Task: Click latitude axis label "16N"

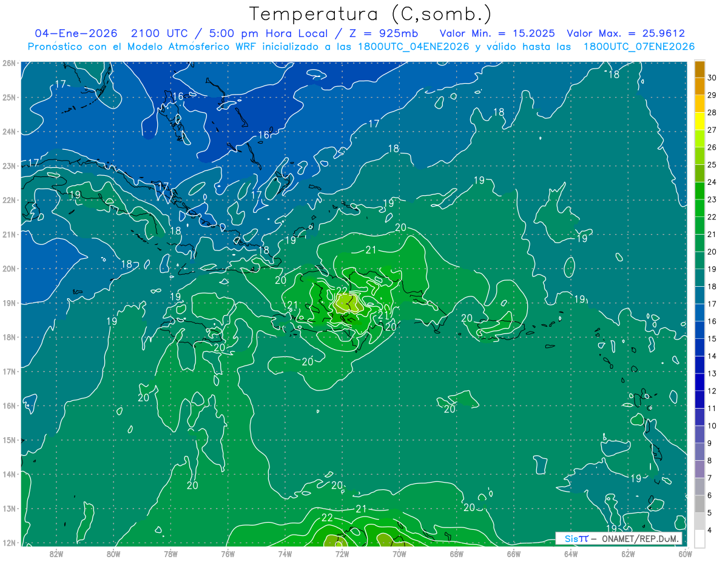Action: tap(8, 406)
